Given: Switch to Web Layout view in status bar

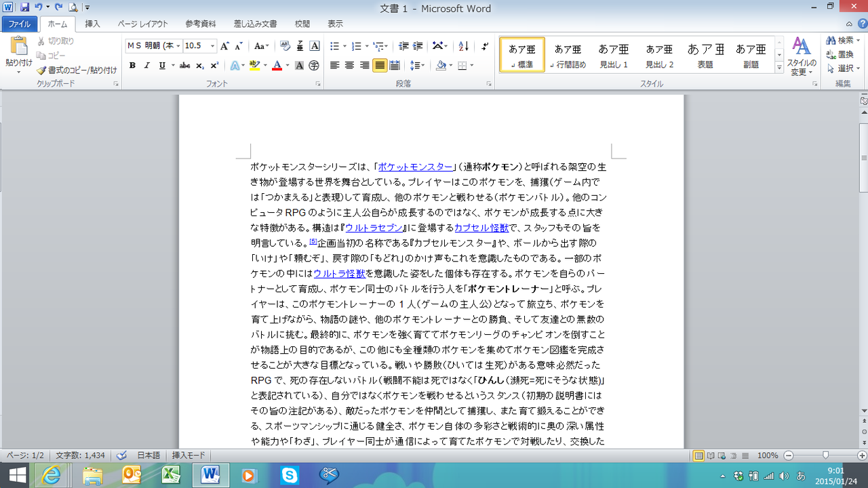Looking at the screenshot, I should pyautogui.click(x=722, y=456).
